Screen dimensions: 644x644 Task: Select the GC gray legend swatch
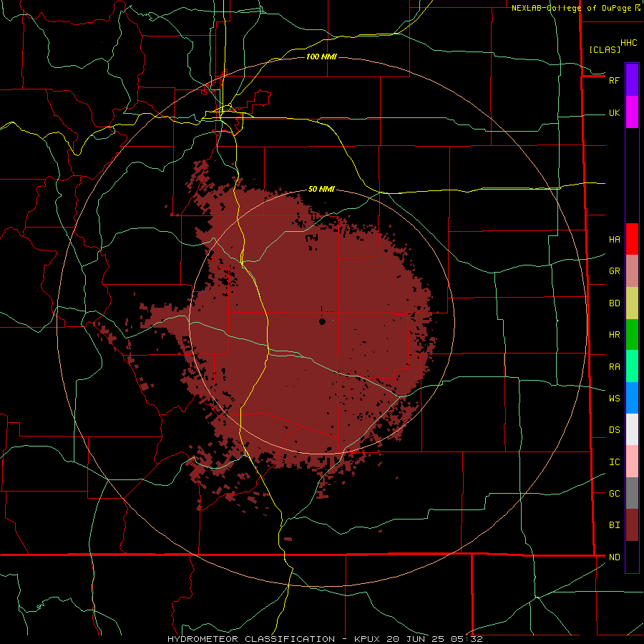coord(632,493)
